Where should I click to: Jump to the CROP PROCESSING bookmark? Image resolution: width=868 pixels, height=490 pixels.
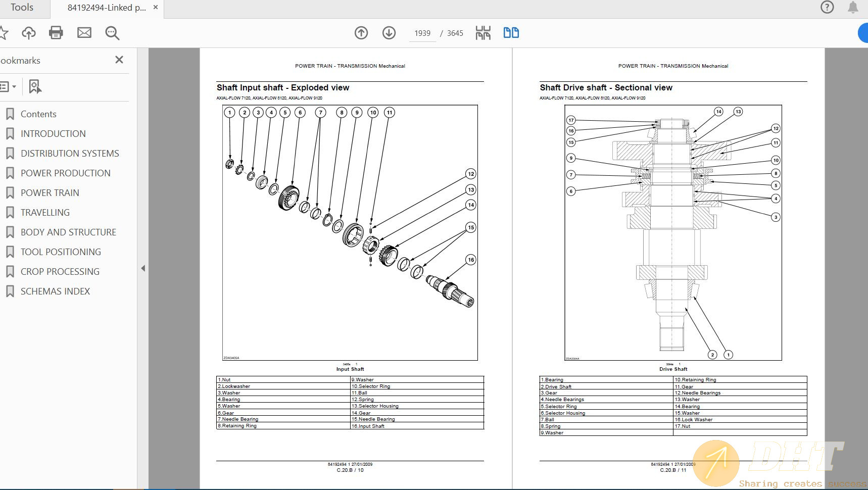click(60, 272)
